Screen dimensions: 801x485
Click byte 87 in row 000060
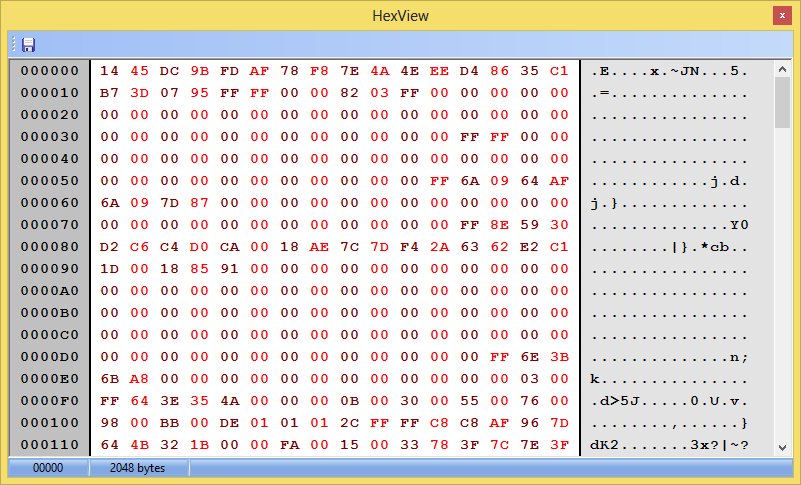199,202
